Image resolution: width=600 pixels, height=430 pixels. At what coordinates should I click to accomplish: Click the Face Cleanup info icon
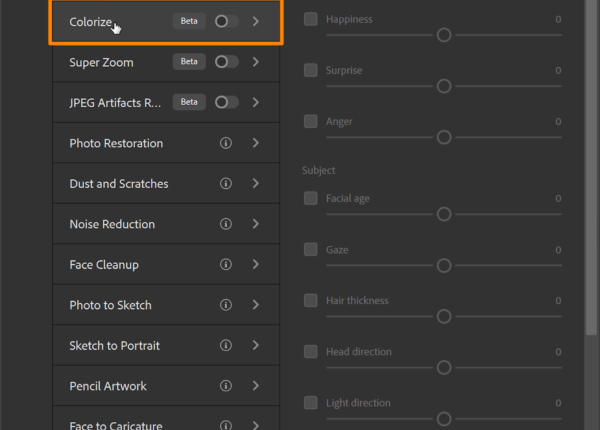click(x=226, y=265)
